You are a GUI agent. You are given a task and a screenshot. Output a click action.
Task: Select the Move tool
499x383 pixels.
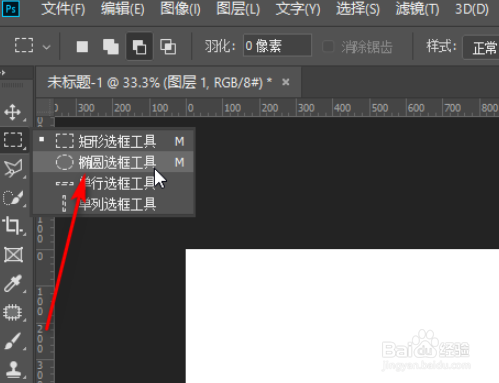[x=13, y=112]
